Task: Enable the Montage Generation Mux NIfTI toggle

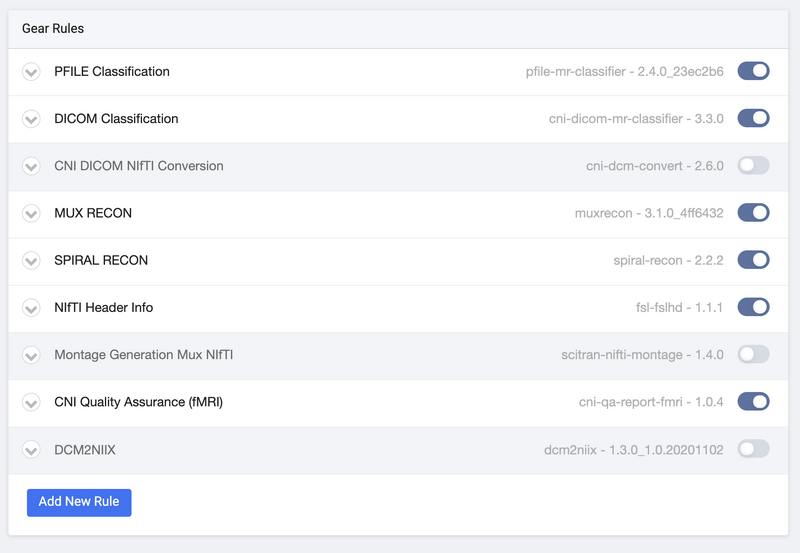Action: click(x=753, y=354)
